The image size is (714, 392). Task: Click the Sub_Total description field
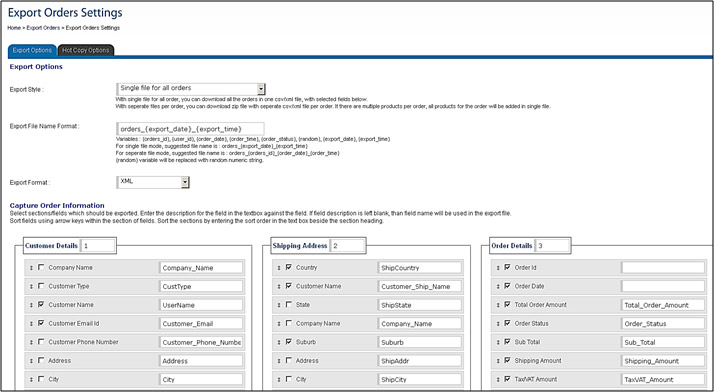663,342
